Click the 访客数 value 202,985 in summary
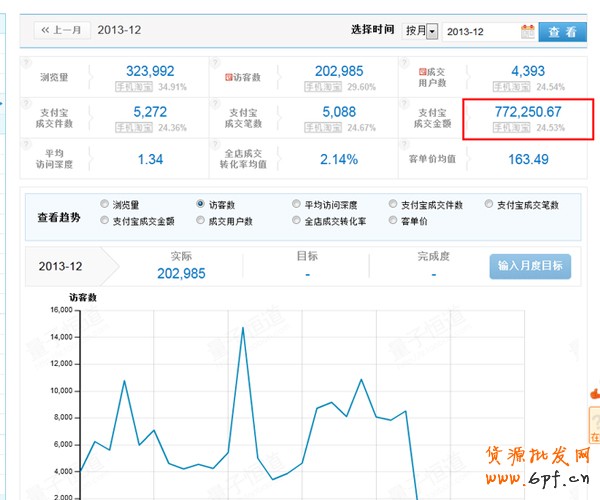This screenshot has height=500, width=600. pyautogui.click(x=339, y=71)
